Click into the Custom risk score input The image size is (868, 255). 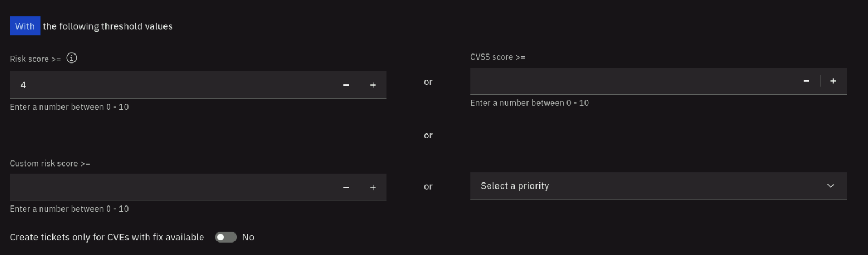point(169,187)
